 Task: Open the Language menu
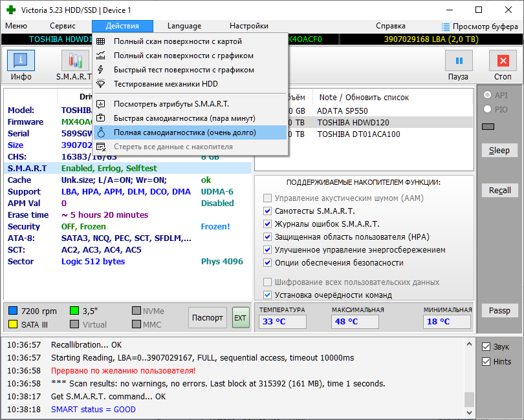[x=184, y=26]
